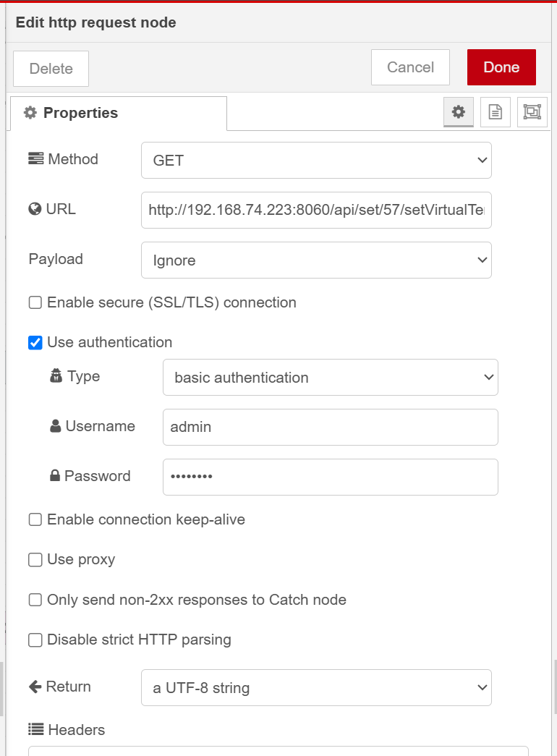Click the Return arrow icon
Screen dimensions: 557x756
click(35, 687)
